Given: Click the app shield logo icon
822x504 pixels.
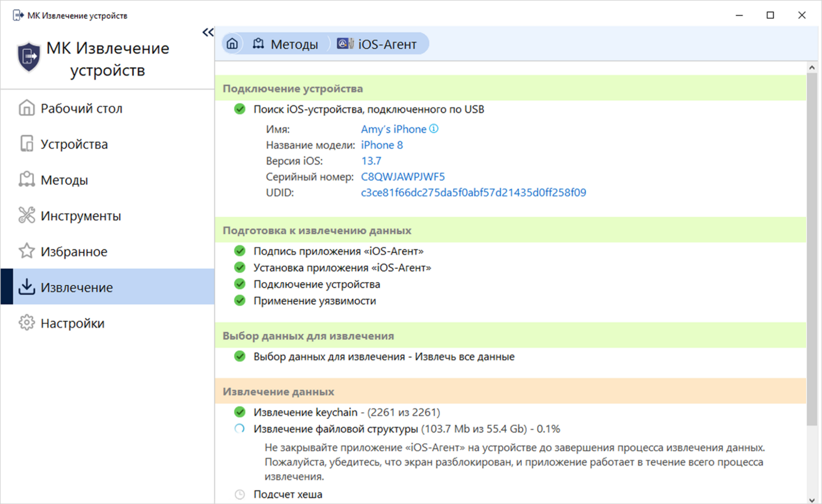Looking at the screenshot, I should (x=29, y=57).
